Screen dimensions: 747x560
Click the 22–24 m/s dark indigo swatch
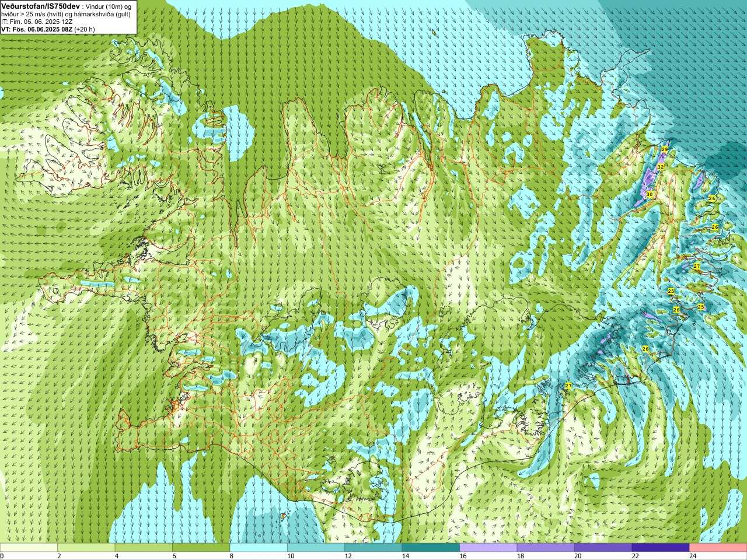click(661, 548)
